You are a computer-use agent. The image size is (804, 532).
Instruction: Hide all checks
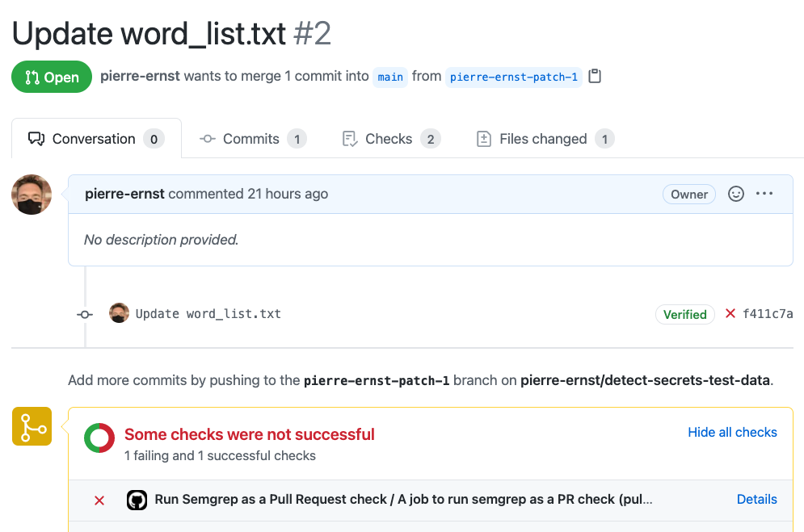[732, 432]
